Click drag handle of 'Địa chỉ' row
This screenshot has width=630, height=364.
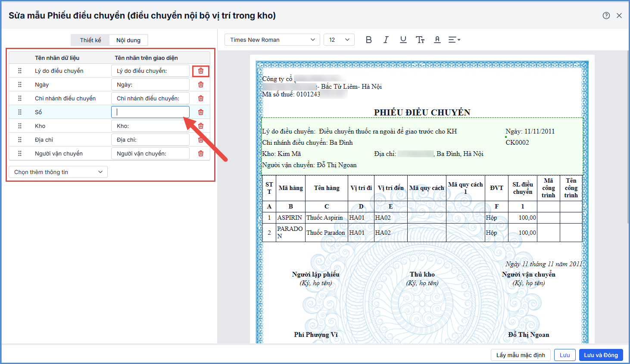20,140
